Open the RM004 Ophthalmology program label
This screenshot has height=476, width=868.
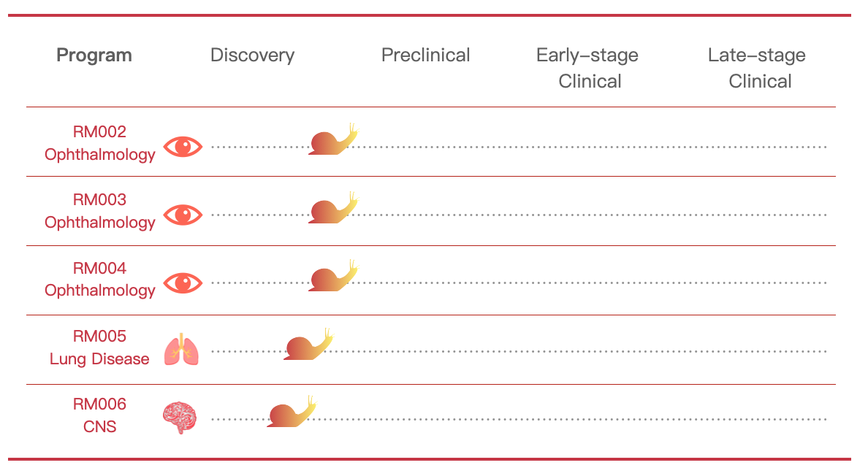tap(99, 279)
